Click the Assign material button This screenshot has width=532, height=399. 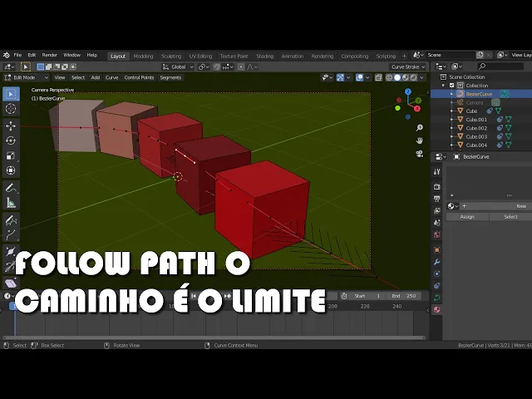click(467, 217)
